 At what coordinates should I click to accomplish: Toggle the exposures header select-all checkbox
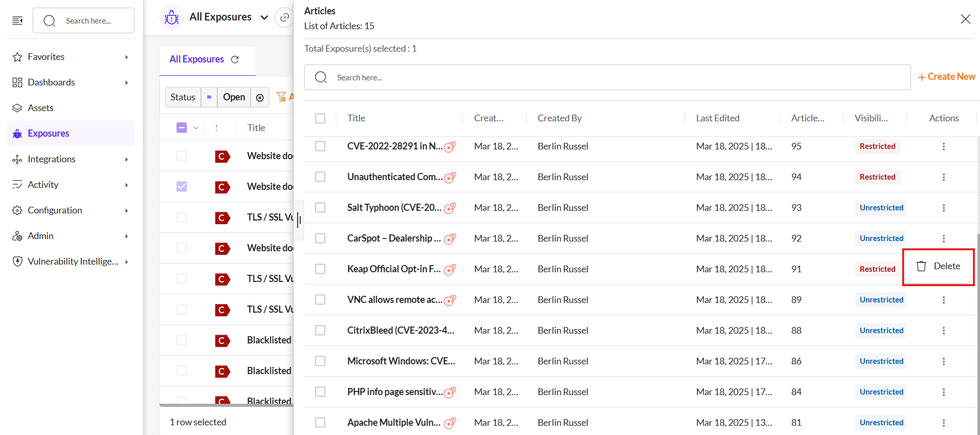pyautogui.click(x=181, y=127)
